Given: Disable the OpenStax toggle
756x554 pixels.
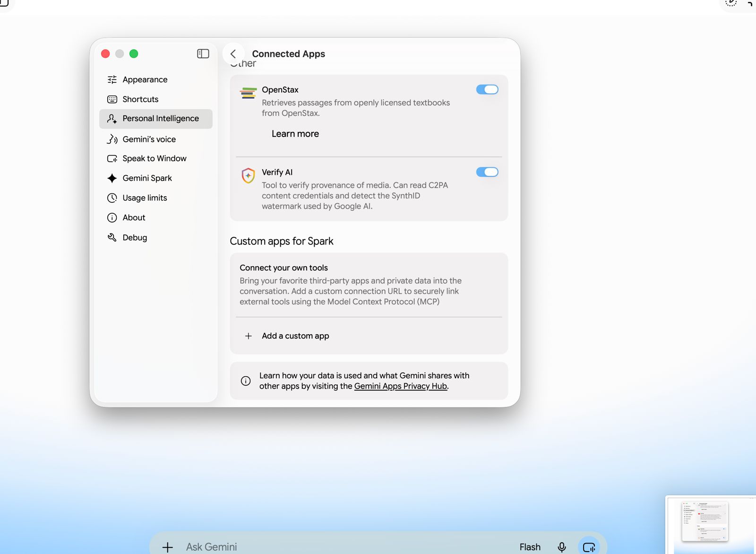Looking at the screenshot, I should tap(487, 89).
